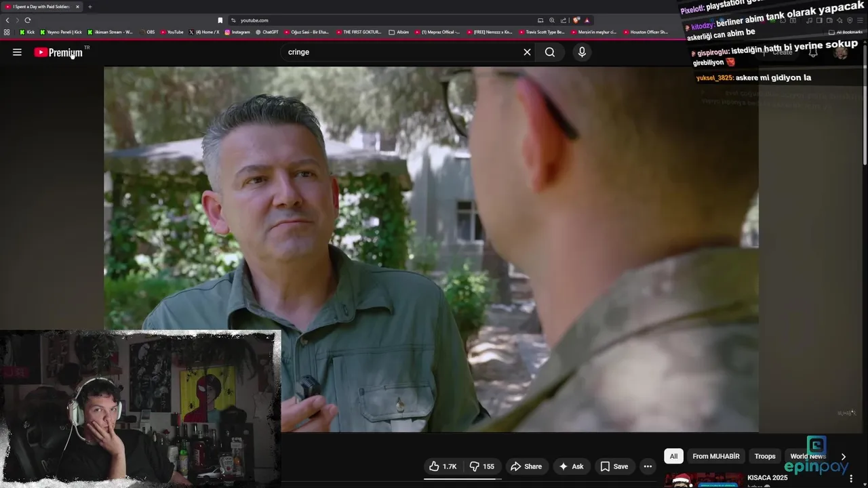Select the "All" filter chip

pyautogui.click(x=673, y=456)
